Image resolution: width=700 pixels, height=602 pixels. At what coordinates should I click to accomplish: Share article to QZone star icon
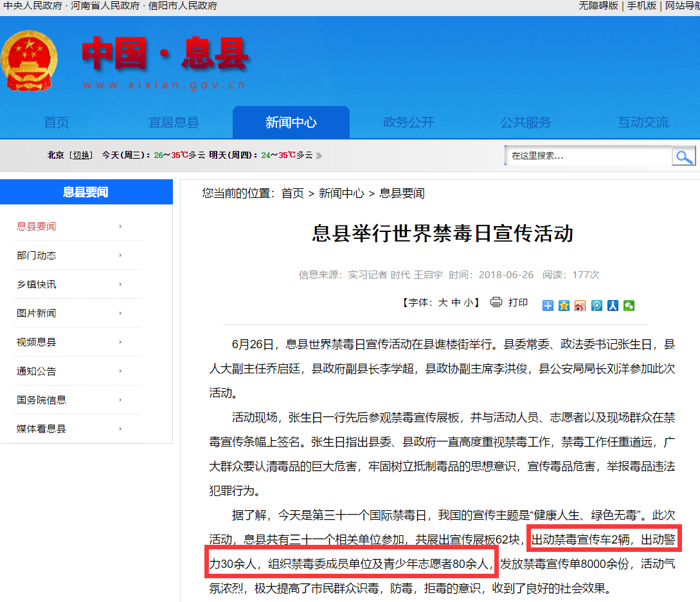pyautogui.click(x=564, y=306)
